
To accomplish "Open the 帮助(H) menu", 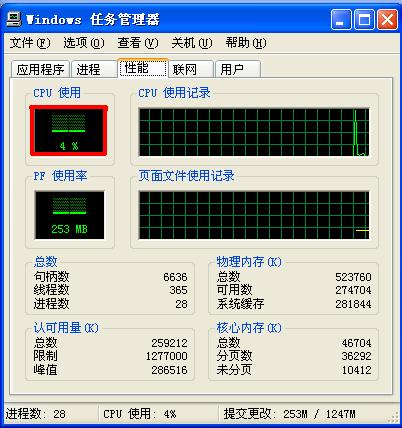I will pos(246,43).
